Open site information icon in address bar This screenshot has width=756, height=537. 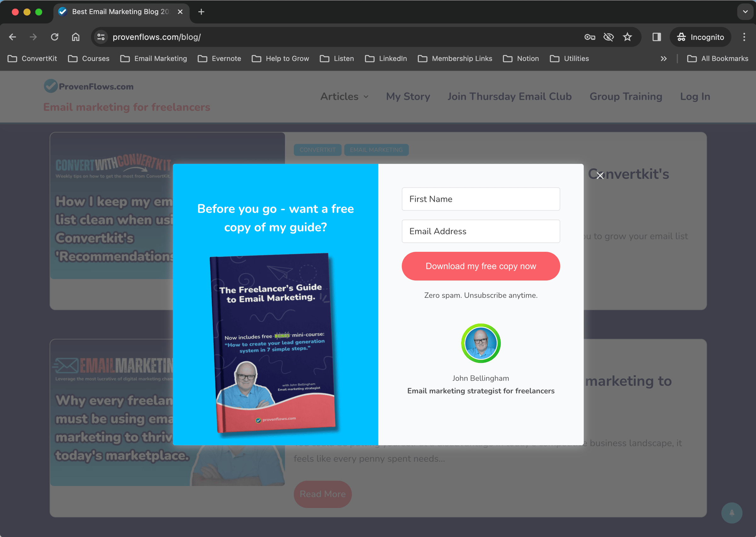click(x=101, y=37)
